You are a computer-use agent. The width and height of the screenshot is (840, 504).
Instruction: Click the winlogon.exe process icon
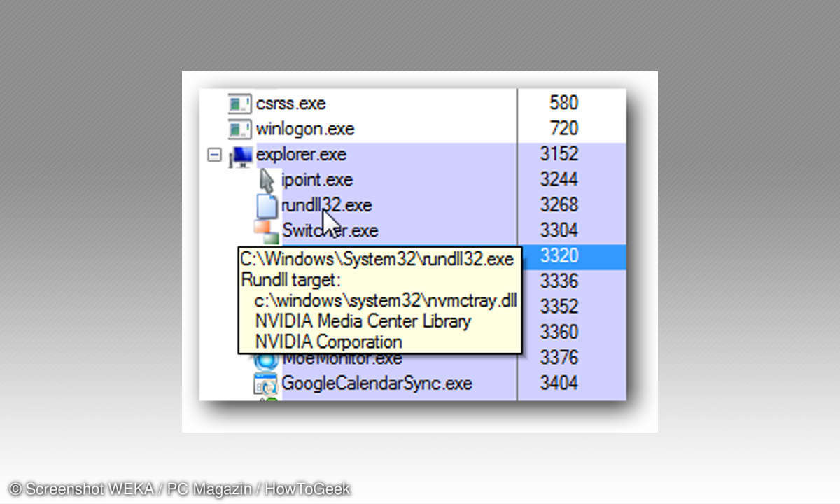pyautogui.click(x=239, y=129)
